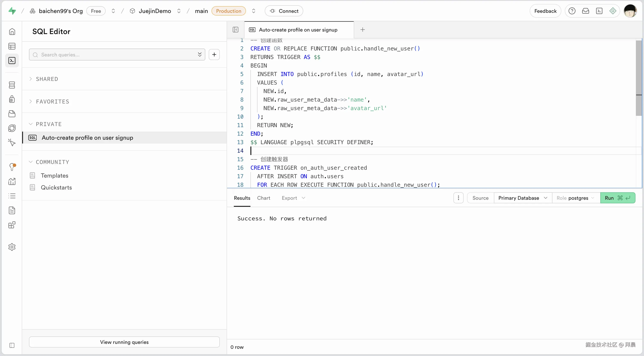Toggle the bottom-left sidebar expand control
The image size is (644, 356).
tap(12, 345)
